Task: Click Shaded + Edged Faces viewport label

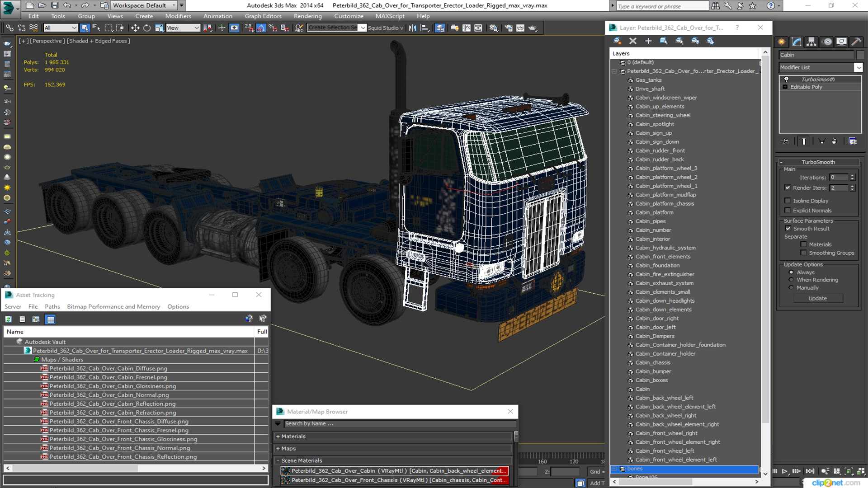Action: 98,41
